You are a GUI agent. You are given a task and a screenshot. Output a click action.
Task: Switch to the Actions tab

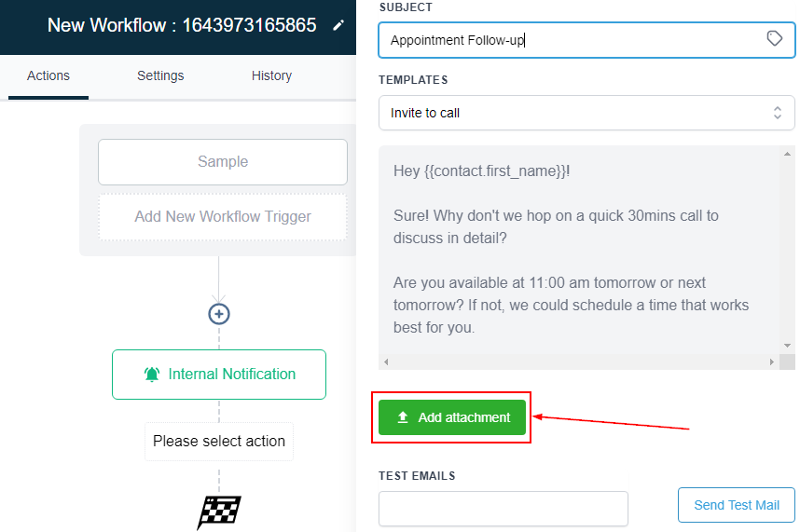(48, 75)
